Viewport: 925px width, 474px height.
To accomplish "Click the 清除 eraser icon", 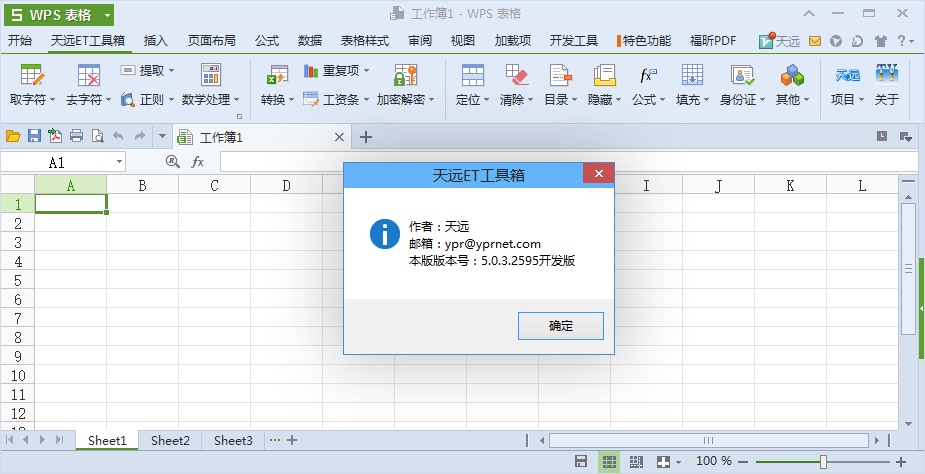I will pyautogui.click(x=516, y=75).
